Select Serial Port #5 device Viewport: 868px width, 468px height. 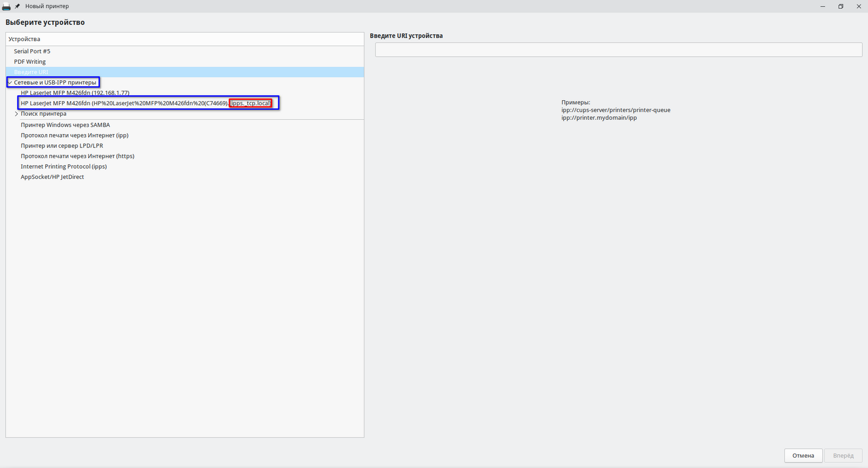32,51
